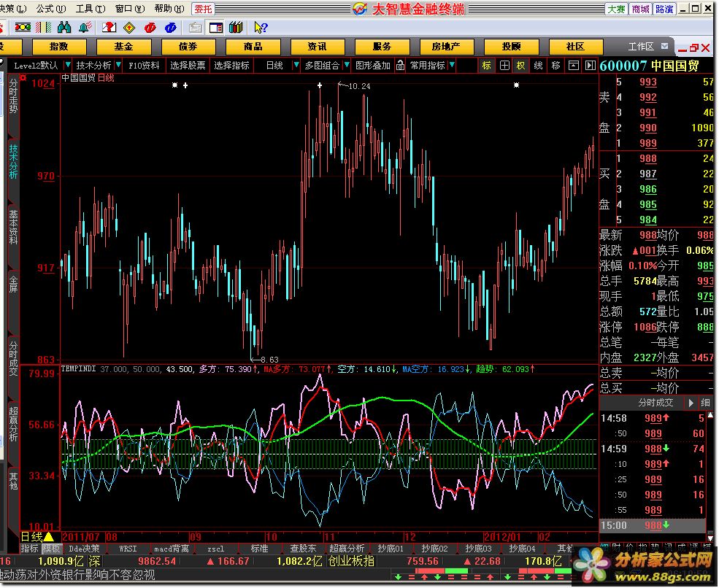Image resolution: width=719 pixels, height=588 pixels.
Task: Click the striped color bars toolbar icon
Action: click(44, 28)
